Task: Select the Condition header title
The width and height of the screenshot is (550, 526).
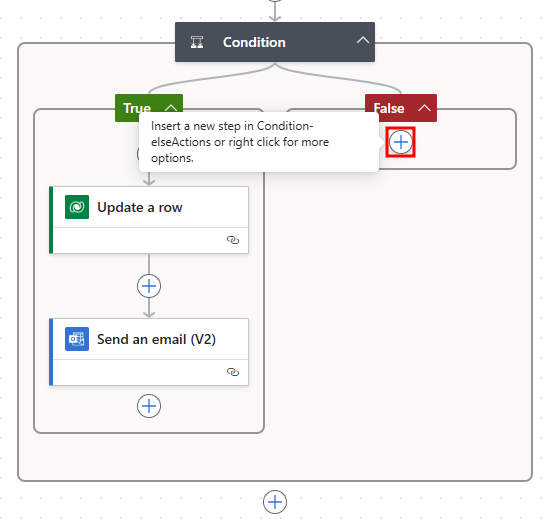Action: (x=254, y=42)
